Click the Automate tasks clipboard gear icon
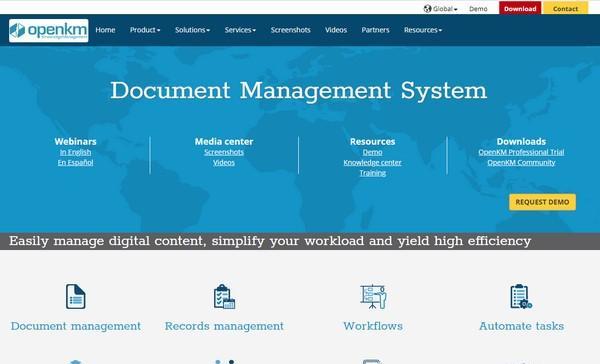 click(x=521, y=296)
